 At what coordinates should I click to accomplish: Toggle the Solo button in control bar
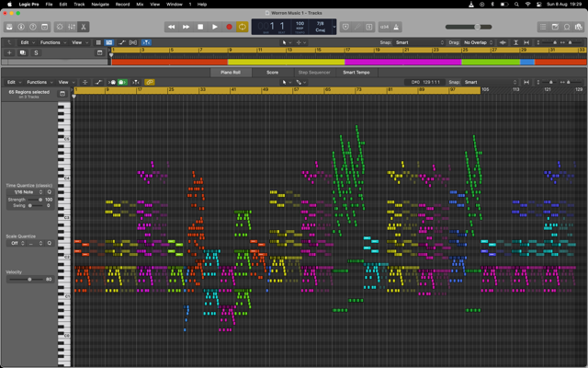point(369,27)
